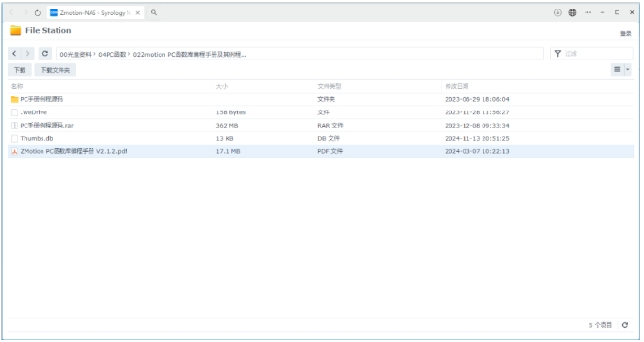The height and width of the screenshot is (342, 644).
Task: Click the PC手册例程源码 folder icon
Action: (15, 99)
